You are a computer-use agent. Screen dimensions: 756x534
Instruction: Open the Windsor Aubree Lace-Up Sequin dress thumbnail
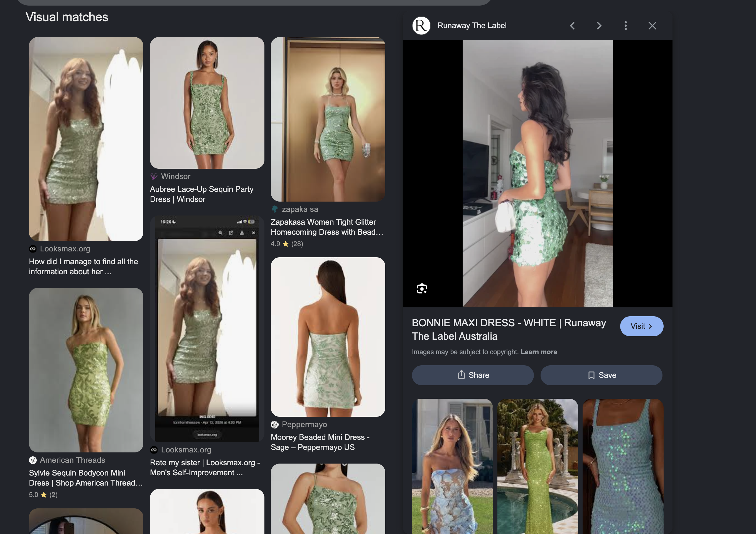[x=207, y=103]
